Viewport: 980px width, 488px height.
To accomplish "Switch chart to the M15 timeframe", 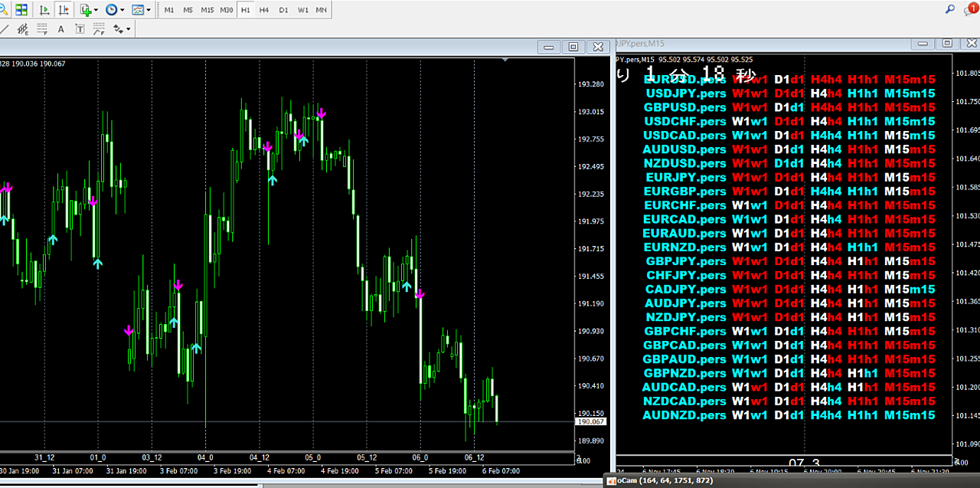I will tap(207, 10).
